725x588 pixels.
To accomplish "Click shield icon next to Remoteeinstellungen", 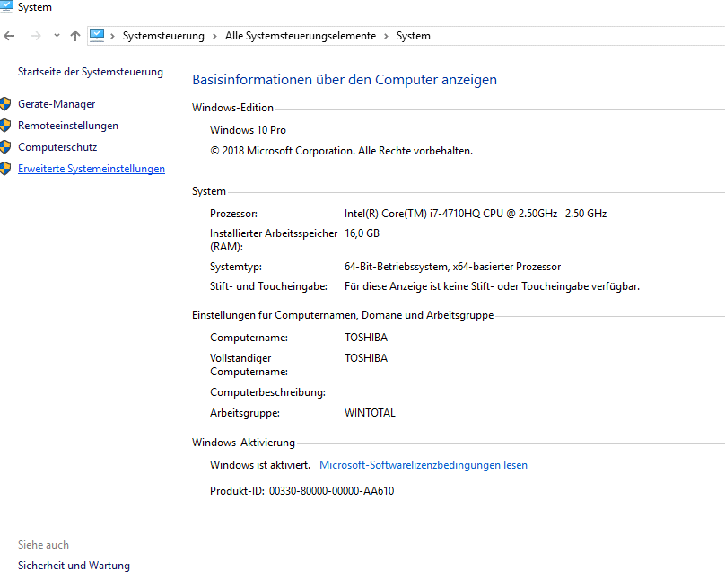I will [x=5, y=126].
